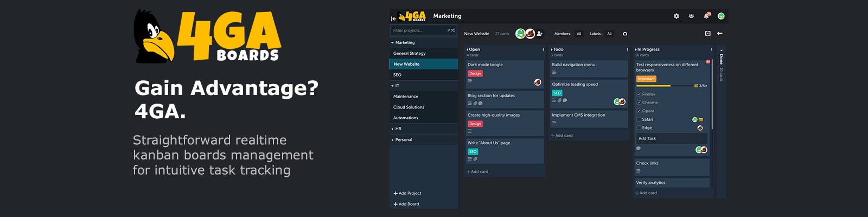Collapse the IT project tree
Screen dimensions: 868x217
[393, 86]
